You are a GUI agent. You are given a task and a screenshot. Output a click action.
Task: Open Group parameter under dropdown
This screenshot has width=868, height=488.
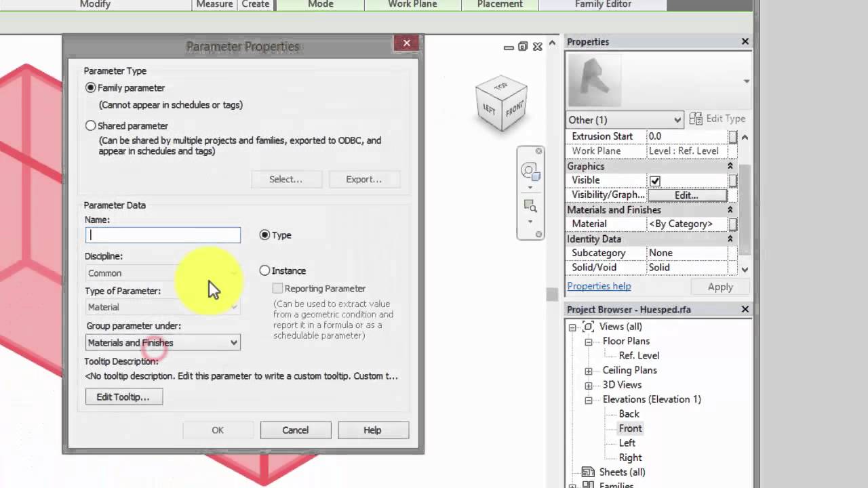(163, 343)
